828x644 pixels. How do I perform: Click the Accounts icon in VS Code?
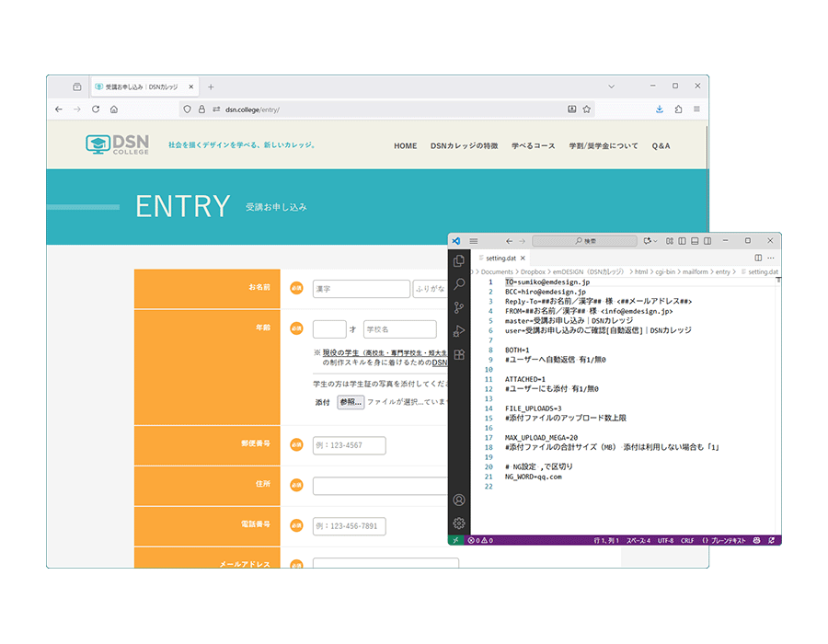459,500
